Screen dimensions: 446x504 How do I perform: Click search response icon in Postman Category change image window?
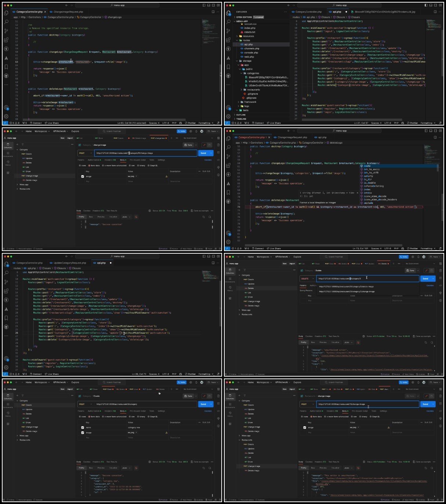210,217
